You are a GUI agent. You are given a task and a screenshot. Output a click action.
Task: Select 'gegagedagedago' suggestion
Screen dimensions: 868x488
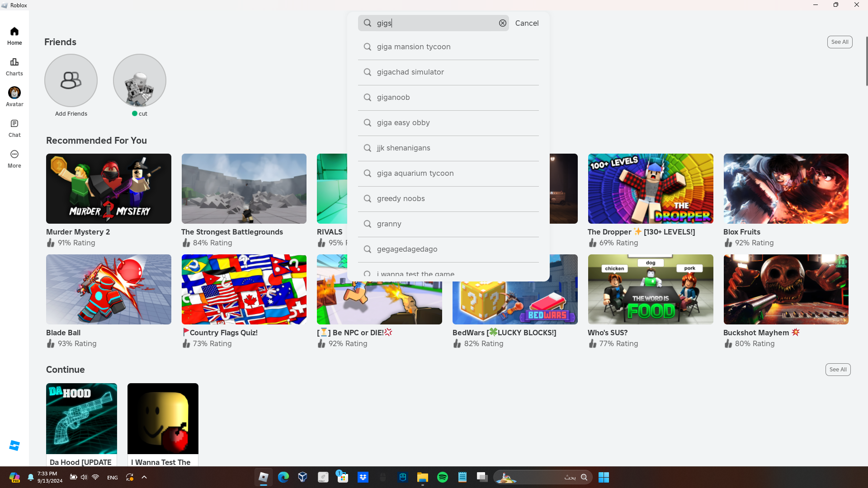pyautogui.click(x=448, y=249)
